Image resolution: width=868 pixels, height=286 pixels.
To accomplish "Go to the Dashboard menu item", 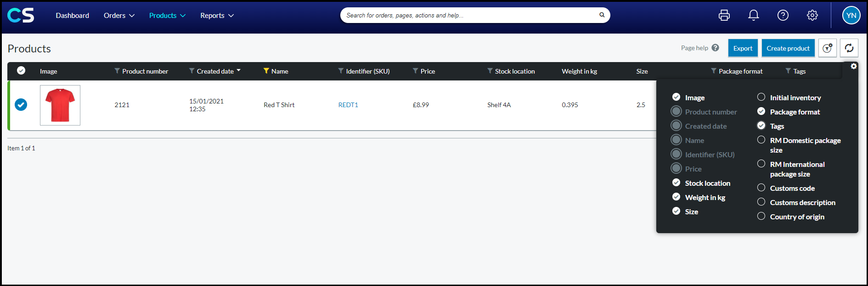I will click(73, 16).
